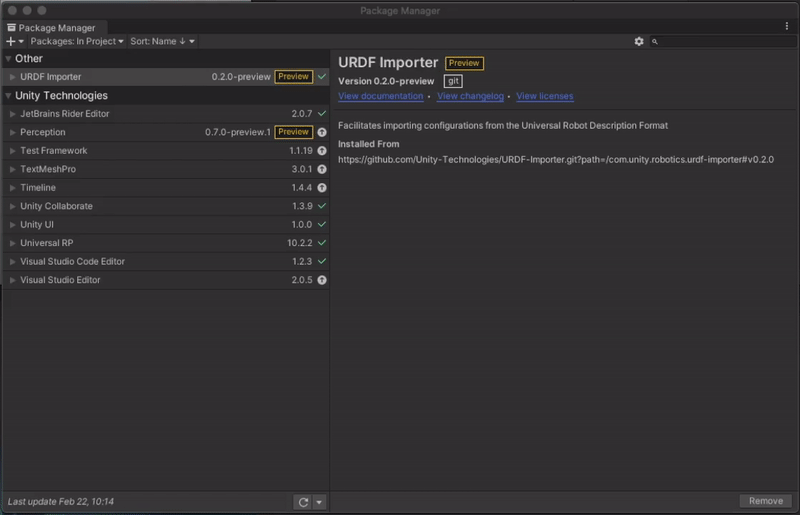Click the Package Manager tab icon
Viewport: 800px width, 515px height.
11,28
